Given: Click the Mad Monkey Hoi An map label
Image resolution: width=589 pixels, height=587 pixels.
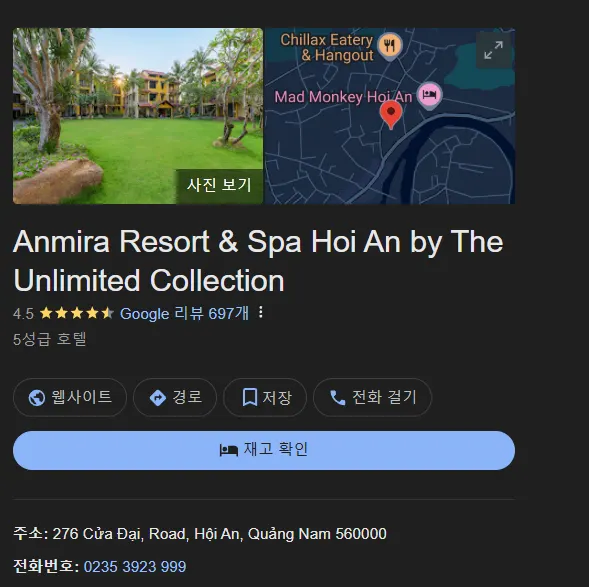Looking at the screenshot, I should point(343,97).
